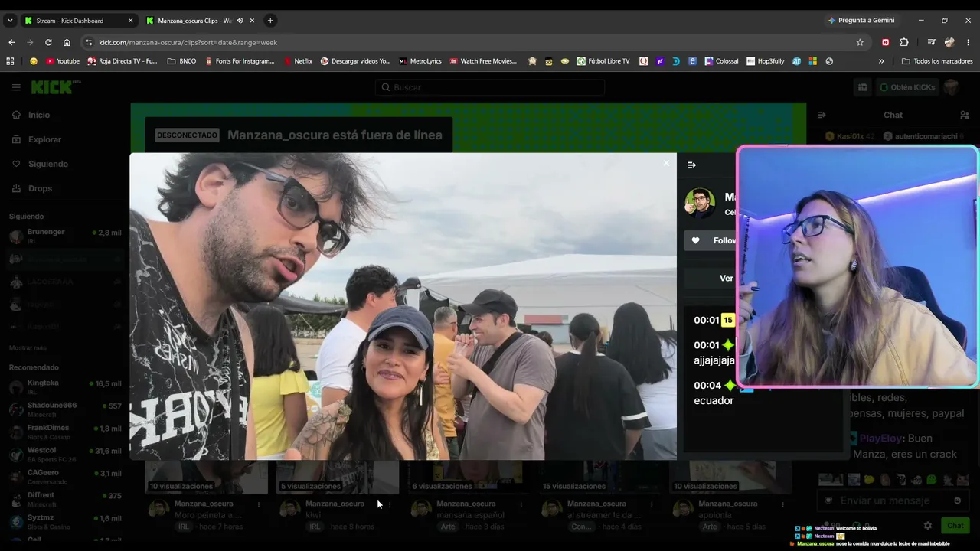Open a new browser tab
The width and height of the screenshot is (980, 551).
270,21
